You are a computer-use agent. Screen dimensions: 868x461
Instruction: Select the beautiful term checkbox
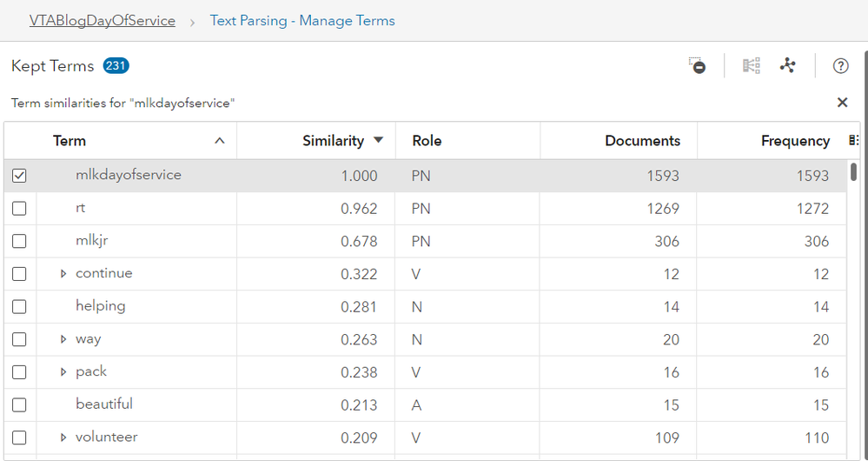(x=19, y=404)
